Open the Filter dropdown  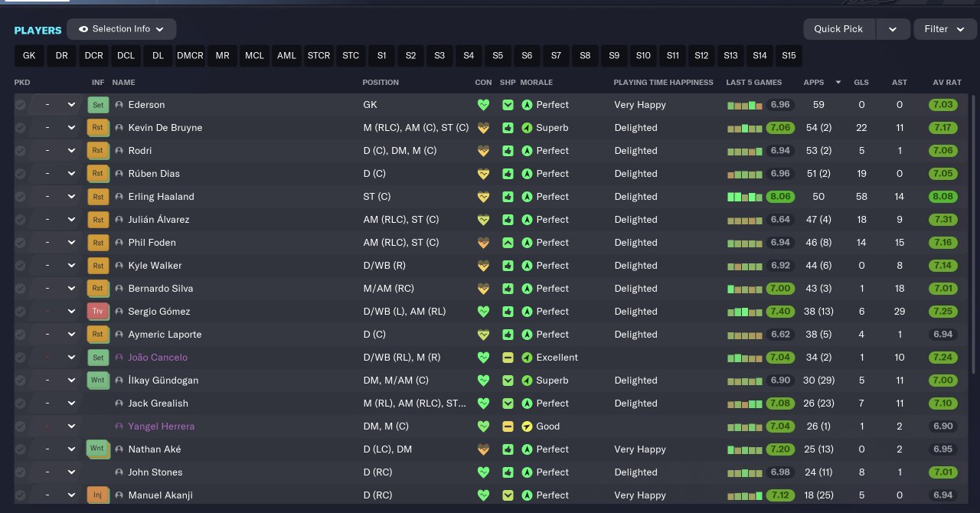click(944, 29)
